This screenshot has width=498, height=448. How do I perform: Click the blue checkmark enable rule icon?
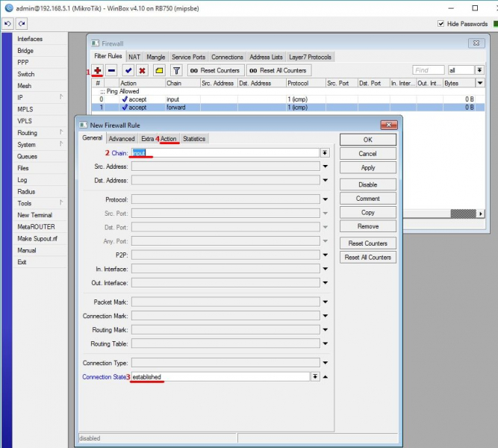coord(128,70)
